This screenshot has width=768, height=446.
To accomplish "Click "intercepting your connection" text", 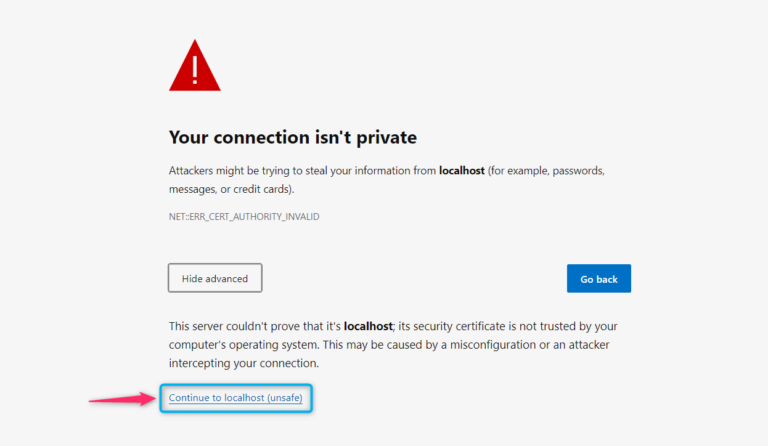I will pos(244,363).
